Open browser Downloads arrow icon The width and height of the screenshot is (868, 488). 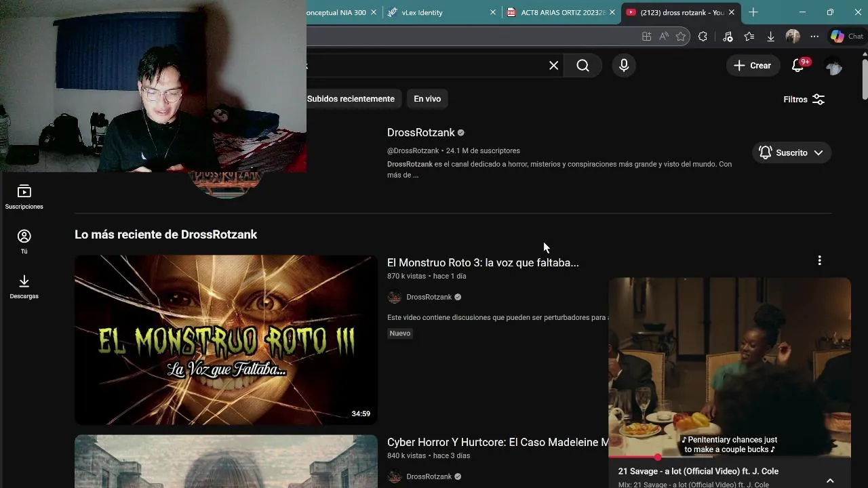pos(771,37)
